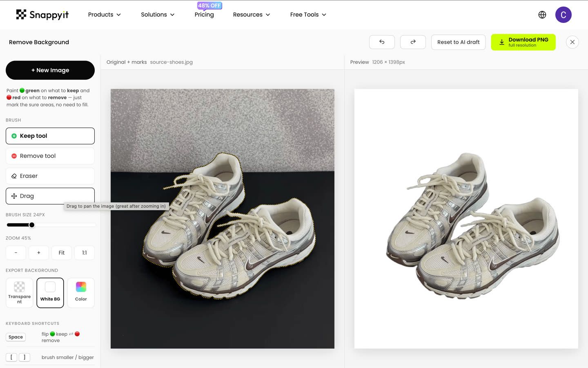Click the gradient Color swatch
The width and height of the screenshot is (588, 368).
pyautogui.click(x=81, y=287)
